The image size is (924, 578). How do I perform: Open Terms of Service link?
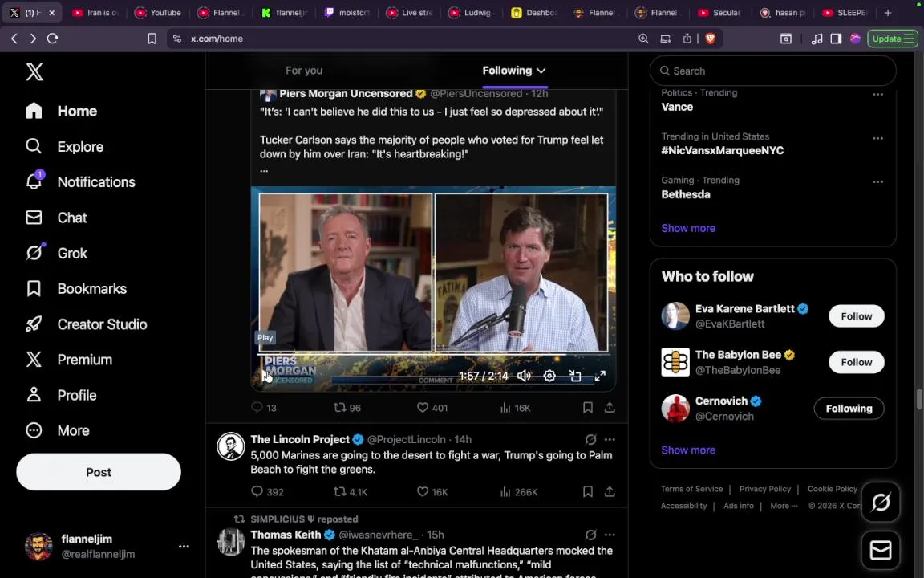[691, 489]
